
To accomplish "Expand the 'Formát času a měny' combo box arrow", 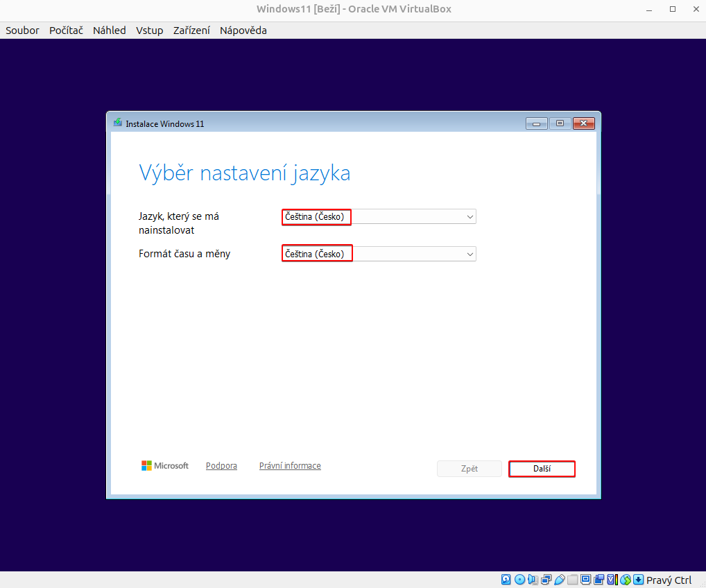I will [x=470, y=253].
